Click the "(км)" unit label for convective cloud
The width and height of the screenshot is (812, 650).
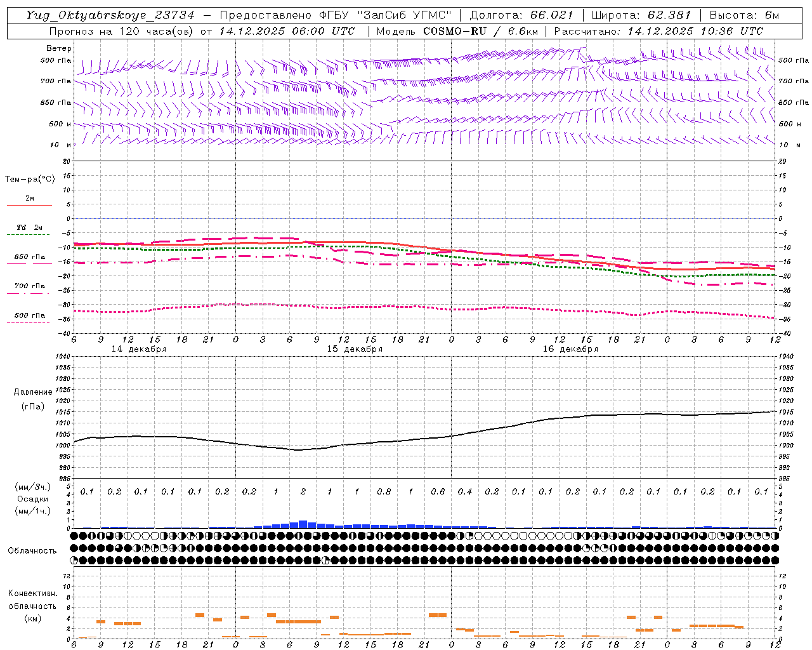[x=33, y=618]
